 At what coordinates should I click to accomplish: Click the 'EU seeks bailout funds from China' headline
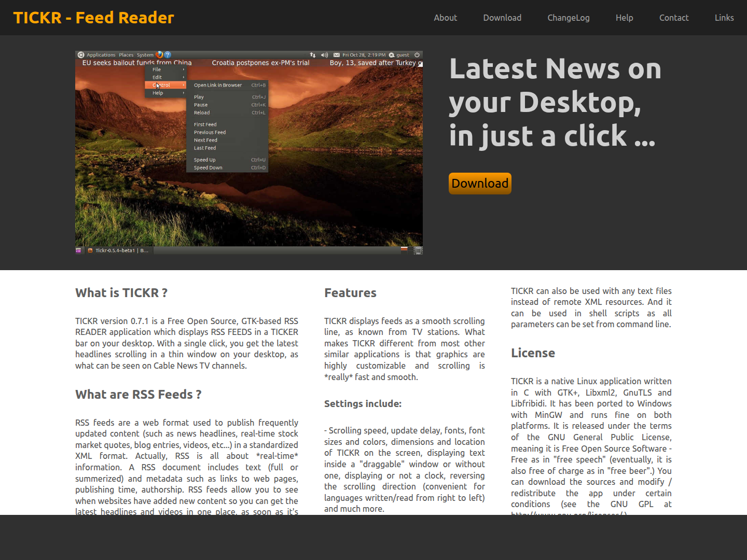[x=137, y=63]
